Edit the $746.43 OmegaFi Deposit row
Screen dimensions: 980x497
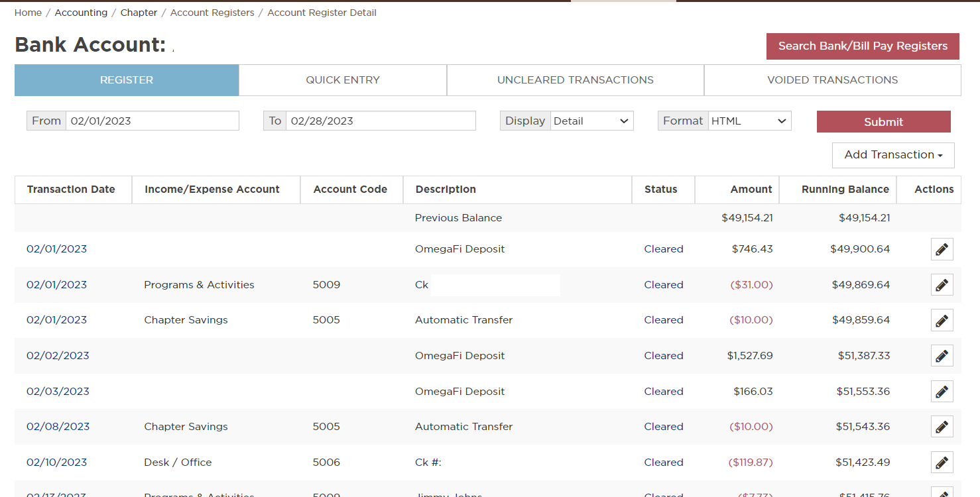pyautogui.click(x=942, y=249)
